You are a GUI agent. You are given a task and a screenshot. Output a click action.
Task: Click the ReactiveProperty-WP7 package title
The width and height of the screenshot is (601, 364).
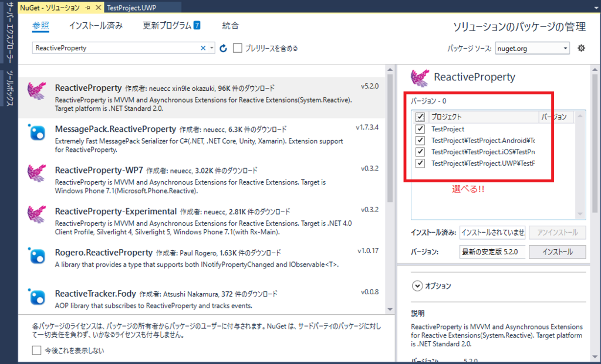coord(99,170)
